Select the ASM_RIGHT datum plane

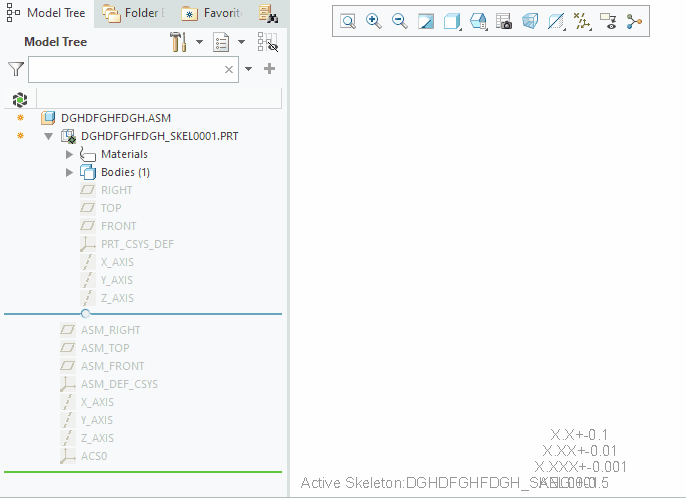tap(110, 330)
